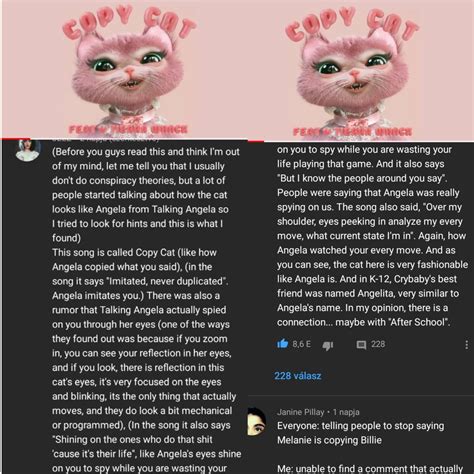Screen dimensions: 474x474
Task: Click Janine Pillay's comment about Melanie copying Billie
Action: pos(360,433)
